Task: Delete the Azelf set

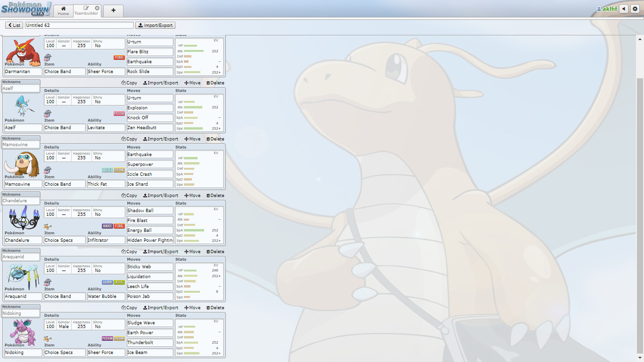Action: (215, 83)
